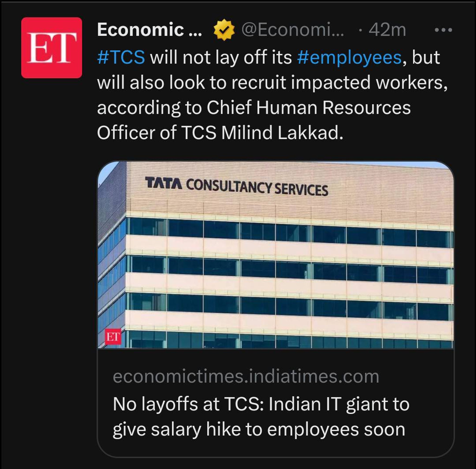Image resolution: width=476 pixels, height=469 pixels.
Task: Open the three-dot more options menu
Action: point(443,30)
